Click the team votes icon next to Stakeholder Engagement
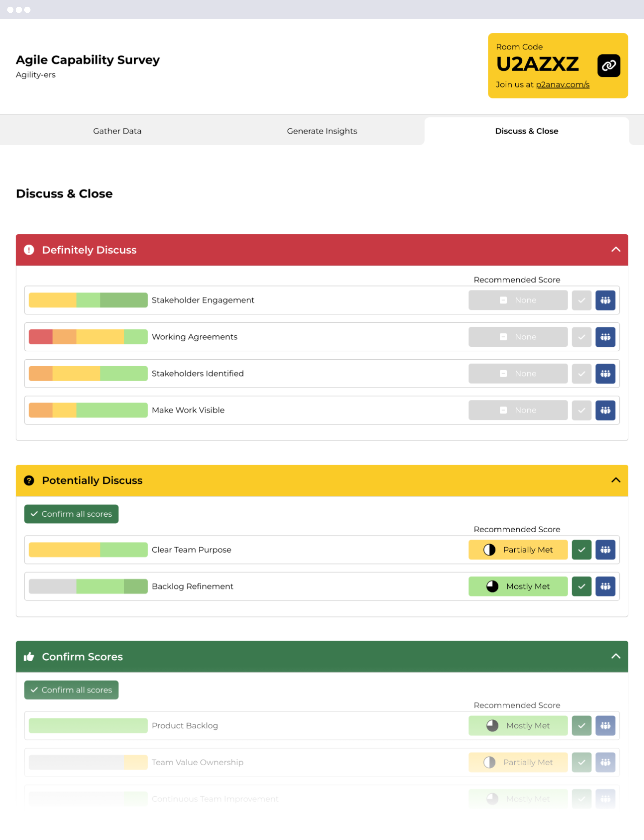 [606, 300]
